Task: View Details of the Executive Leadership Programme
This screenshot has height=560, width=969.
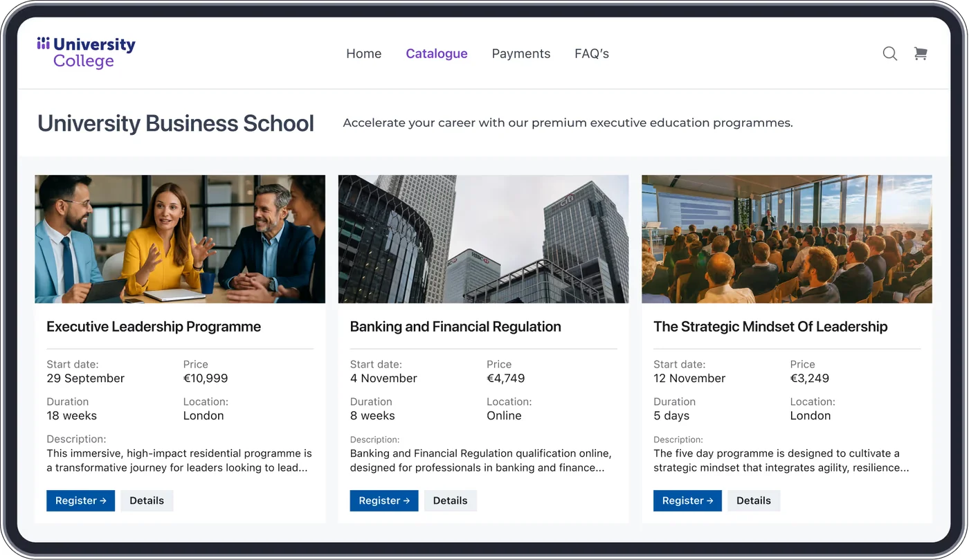Action: pos(147,500)
